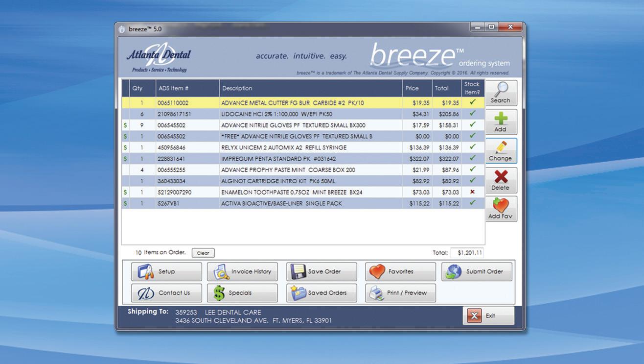Select the Description column header

311,88
